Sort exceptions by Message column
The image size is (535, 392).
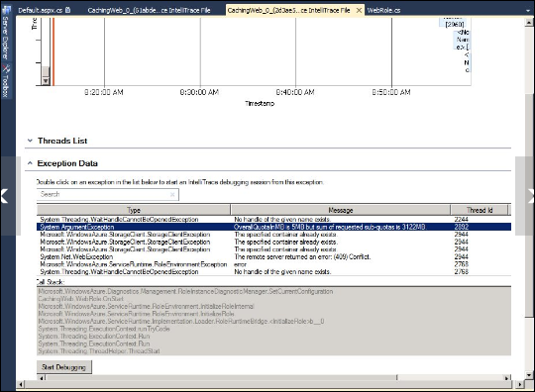pos(341,210)
